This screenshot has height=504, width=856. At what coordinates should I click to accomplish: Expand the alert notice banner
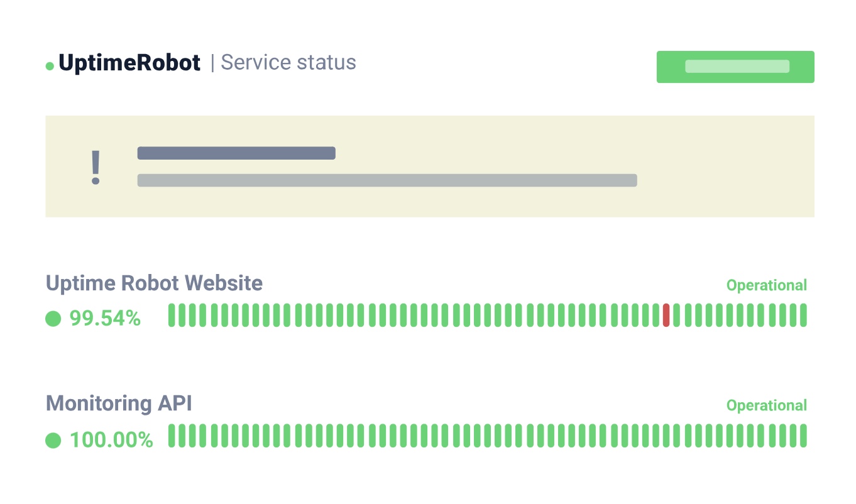[430, 166]
